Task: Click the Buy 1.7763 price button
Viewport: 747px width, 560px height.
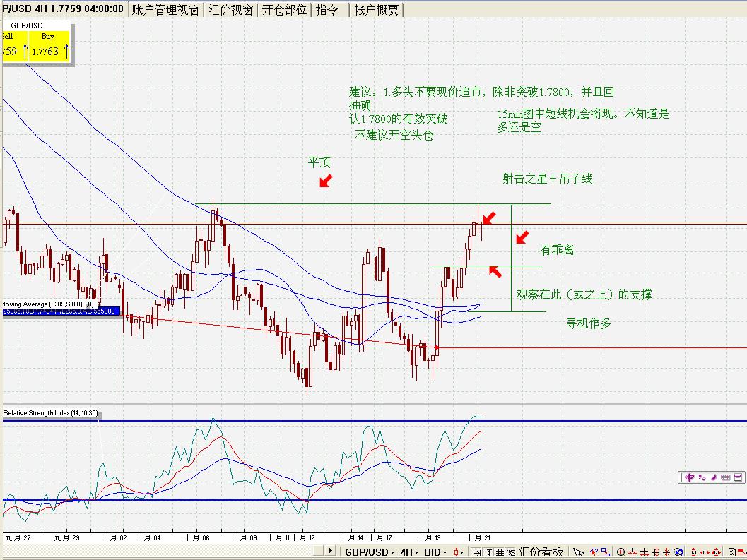Action: click(49, 46)
